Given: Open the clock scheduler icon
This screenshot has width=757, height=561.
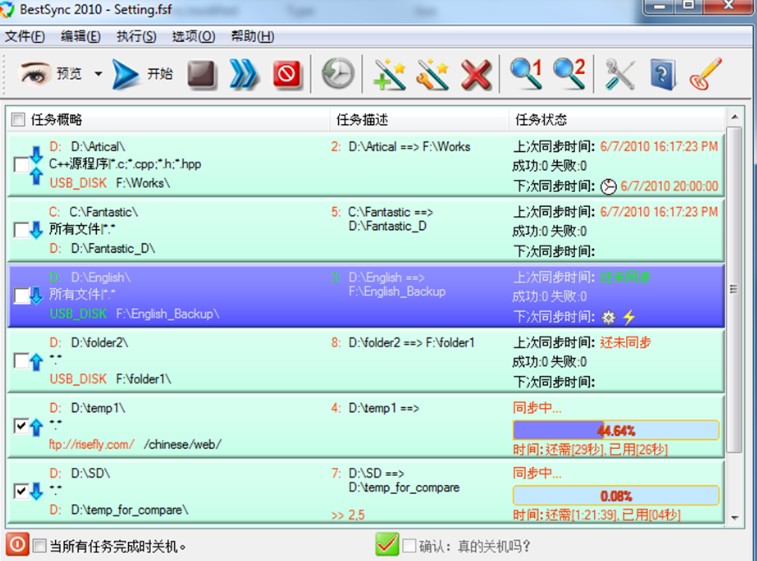Looking at the screenshot, I should pyautogui.click(x=338, y=74).
